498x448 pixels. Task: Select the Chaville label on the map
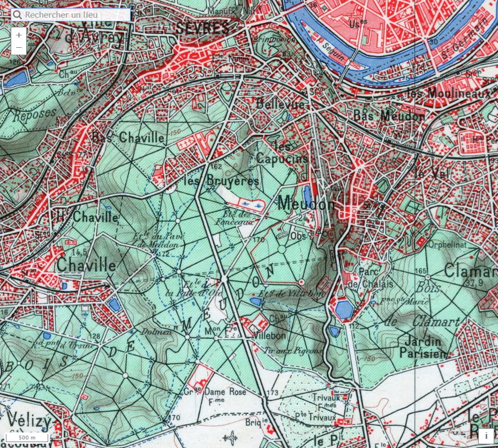pyautogui.click(x=86, y=265)
